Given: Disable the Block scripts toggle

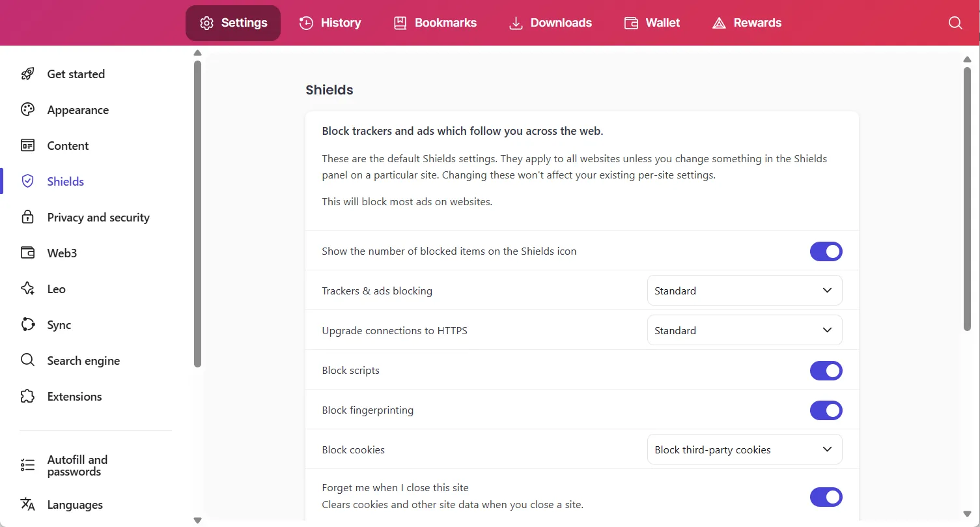Looking at the screenshot, I should (x=826, y=371).
